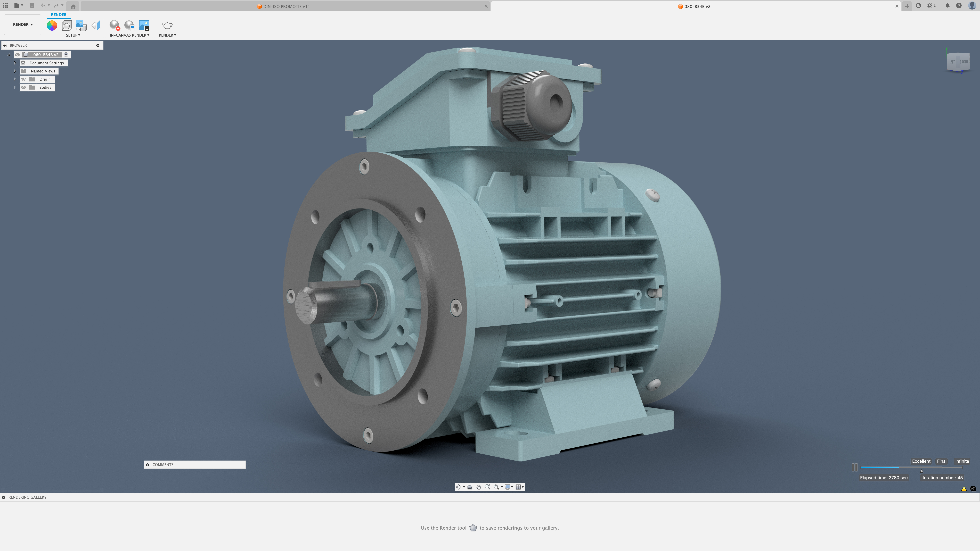Click the Capture Image icon
The height and width of the screenshot is (551, 980).
coord(144,26)
